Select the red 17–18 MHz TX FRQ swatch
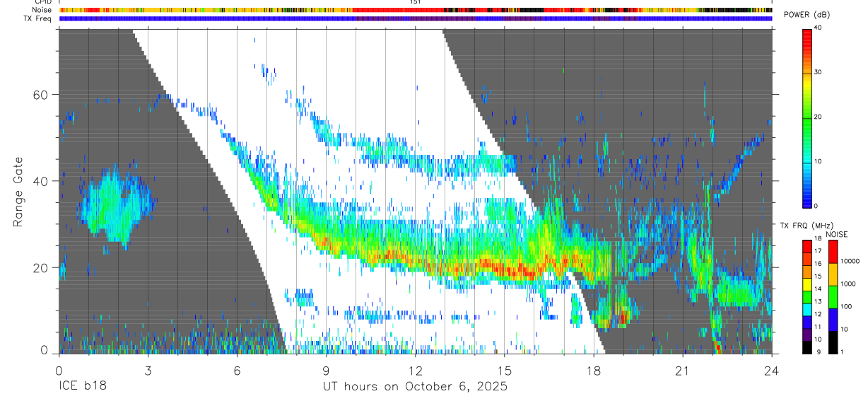Image resolution: width=868 pixels, height=401 pixels. pyautogui.click(x=807, y=247)
